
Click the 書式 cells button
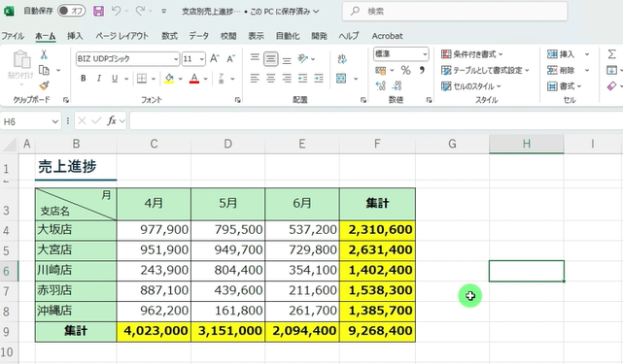564,86
